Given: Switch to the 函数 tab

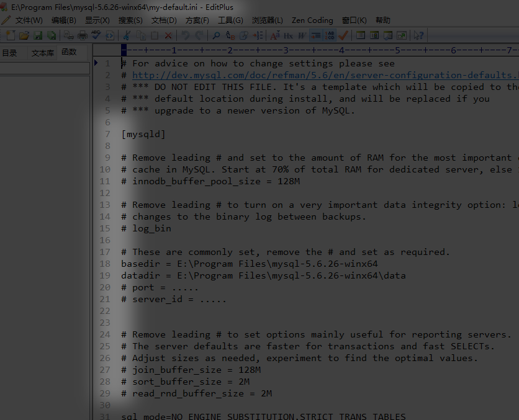Looking at the screenshot, I should coord(69,52).
